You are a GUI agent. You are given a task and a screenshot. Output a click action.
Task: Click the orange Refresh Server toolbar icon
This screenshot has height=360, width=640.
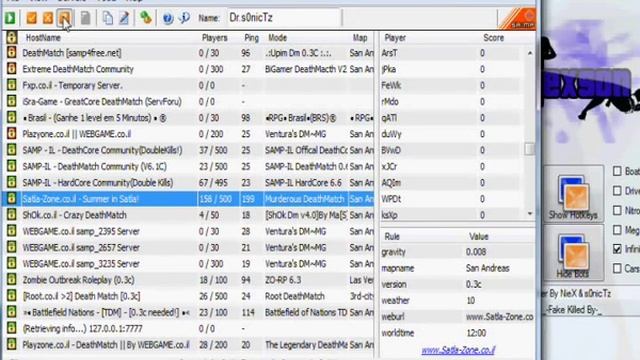65,18
